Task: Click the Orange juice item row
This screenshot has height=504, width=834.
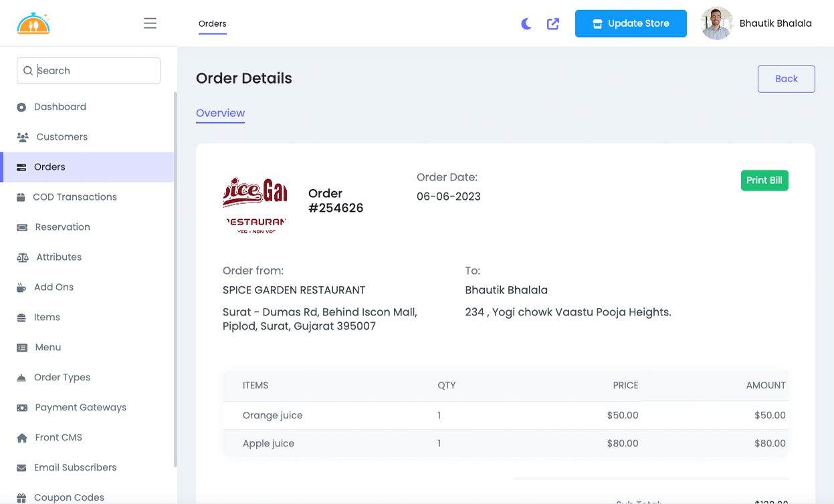Action: click(x=506, y=415)
